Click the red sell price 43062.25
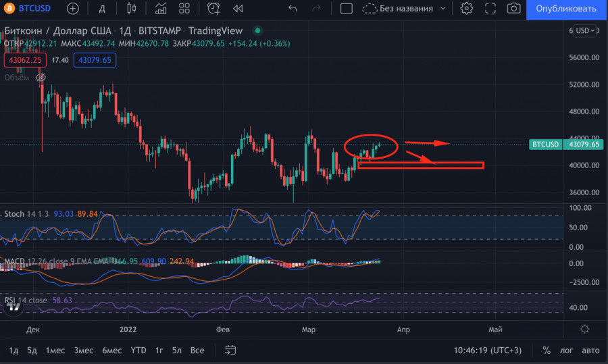Screen dimensions: 608x364 pos(25,60)
